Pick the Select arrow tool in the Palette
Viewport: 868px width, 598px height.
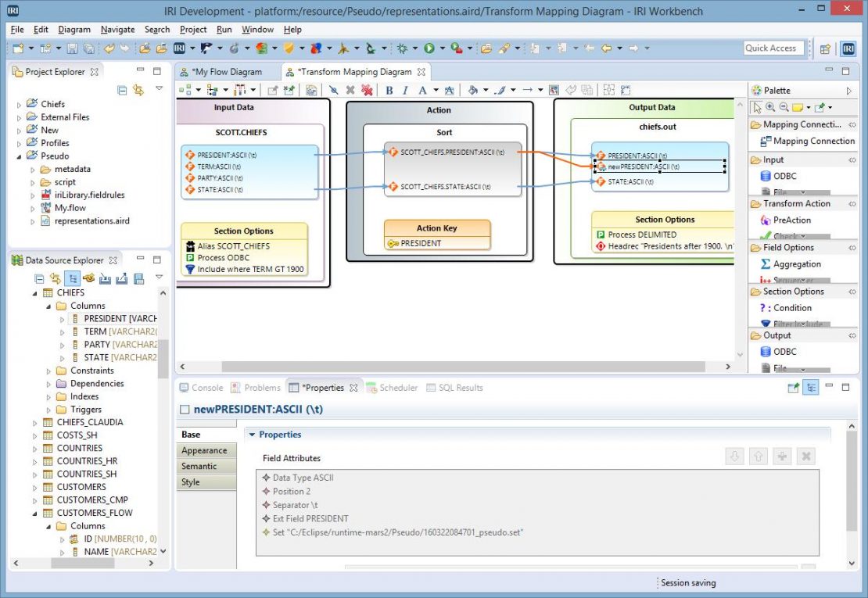click(x=757, y=107)
